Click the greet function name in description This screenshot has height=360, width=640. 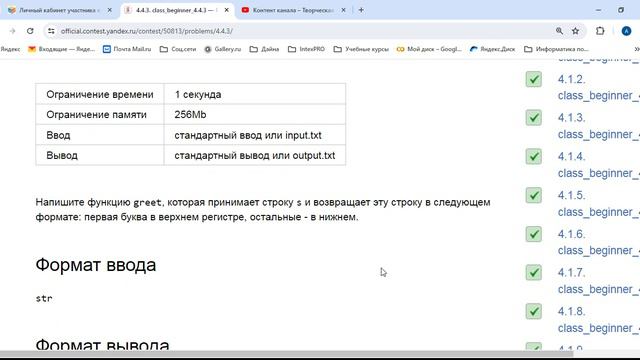147,202
